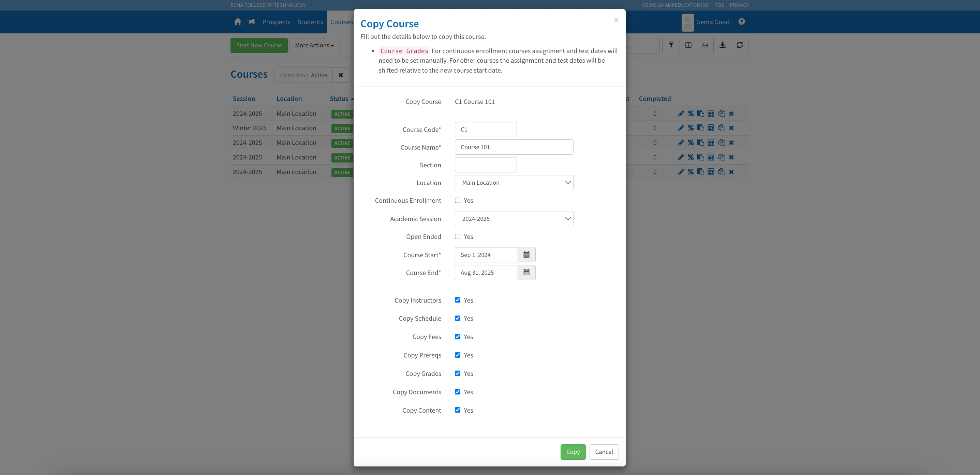Click the filter funnel icon in toolbar
Screen dimensions: 980x475
671,45
